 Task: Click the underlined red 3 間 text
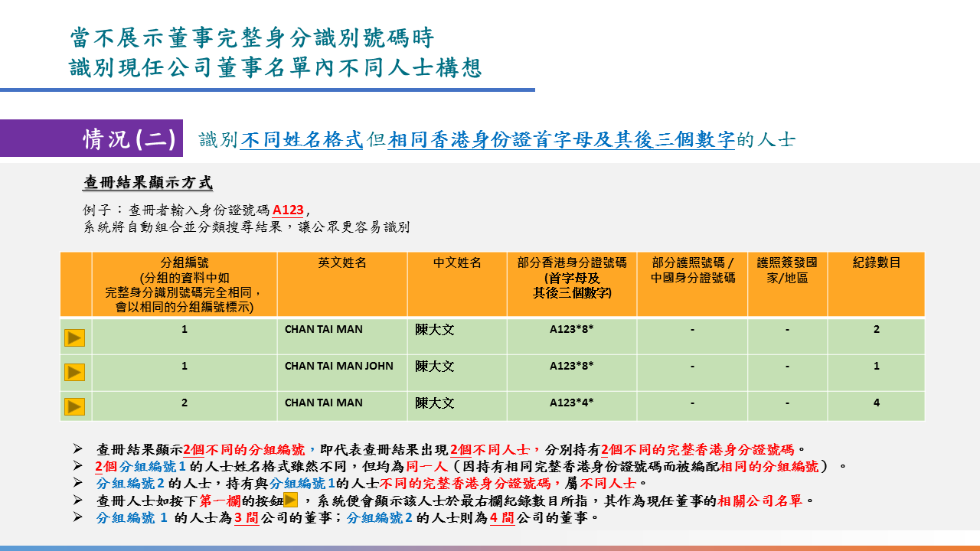pyautogui.click(x=246, y=517)
